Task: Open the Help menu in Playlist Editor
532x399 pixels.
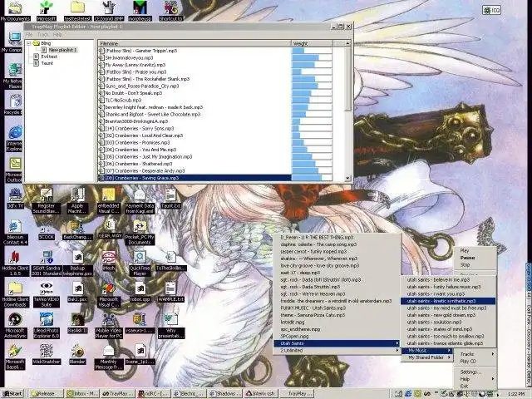Action: (x=57, y=35)
